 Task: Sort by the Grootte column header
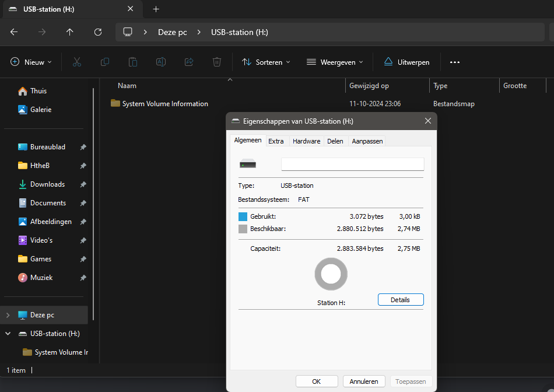point(515,86)
